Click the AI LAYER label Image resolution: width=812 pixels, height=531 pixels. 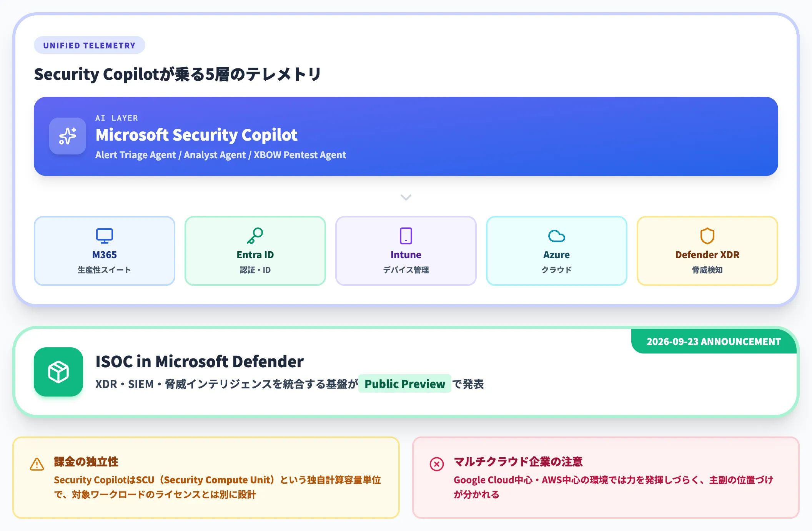(117, 118)
